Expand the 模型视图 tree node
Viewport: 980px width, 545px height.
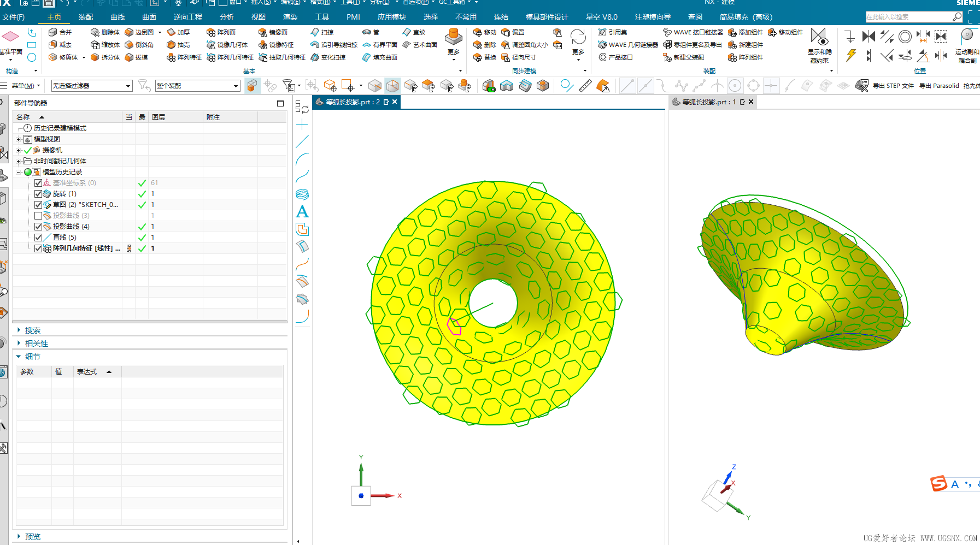[18, 139]
